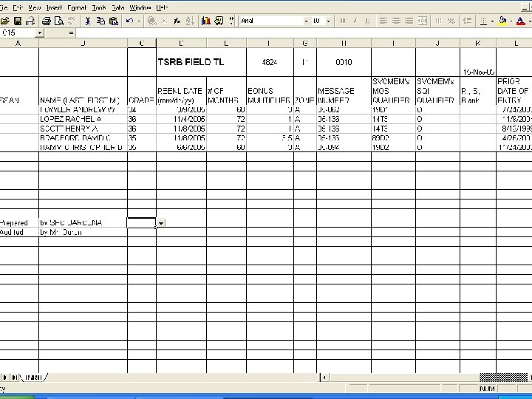Viewport: 532px width, 399px height.
Task: Select the LOPEZ RACHEL A name cell
Action: pos(83,119)
